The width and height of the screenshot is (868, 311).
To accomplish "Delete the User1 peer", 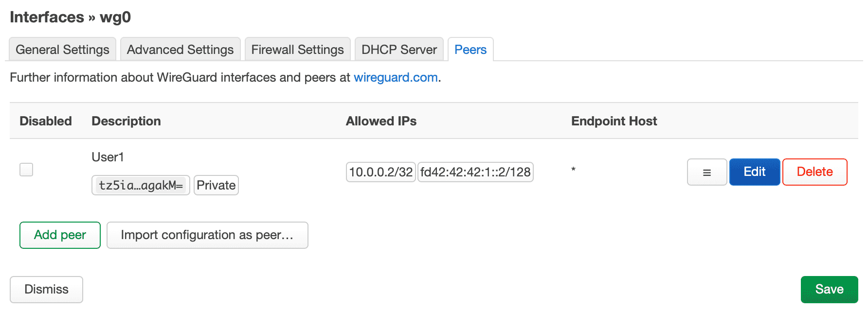I will (x=814, y=172).
